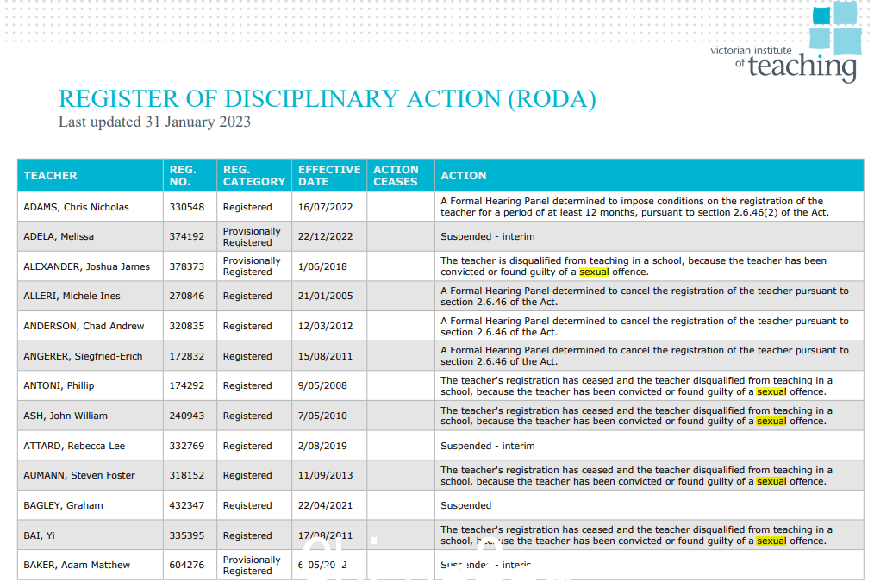The height and width of the screenshot is (588, 874).
Task: Click effective date 21/01/2005
Action: pos(325,296)
